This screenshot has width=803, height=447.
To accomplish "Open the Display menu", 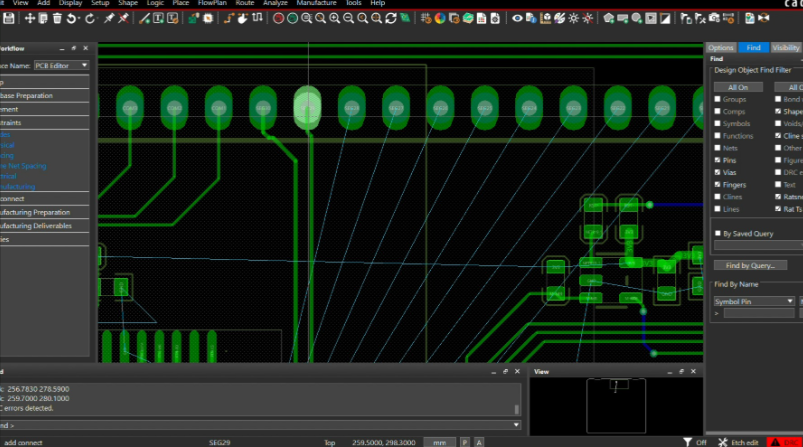I will tap(70, 3).
